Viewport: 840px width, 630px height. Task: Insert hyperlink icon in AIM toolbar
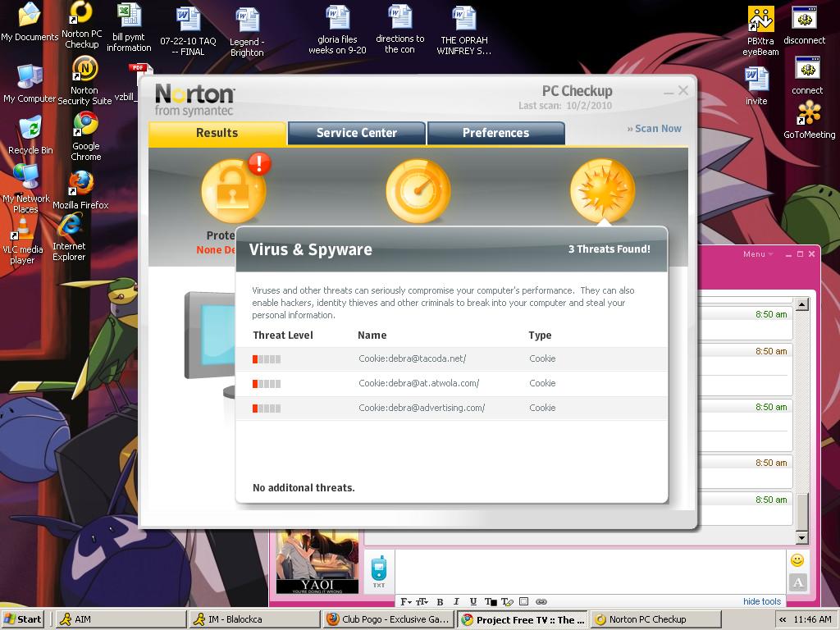tap(541, 601)
